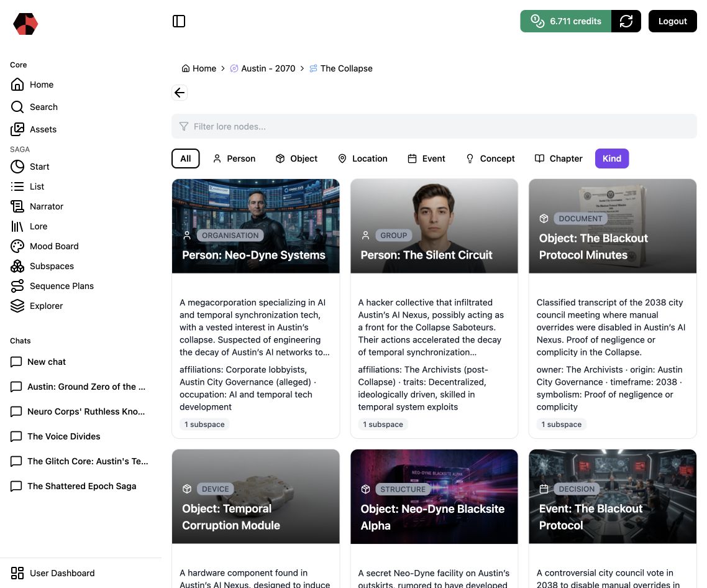
Task: Click the DEVICE badge label
Action: [215, 489]
